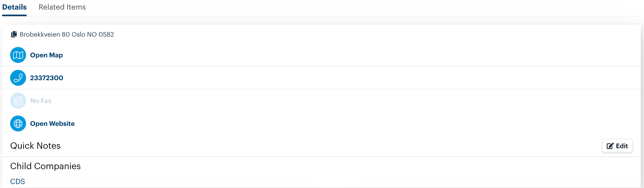The height and width of the screenshot is (188, 644).
Task: Open the Related Items tab
Action: tap(62, 7)
